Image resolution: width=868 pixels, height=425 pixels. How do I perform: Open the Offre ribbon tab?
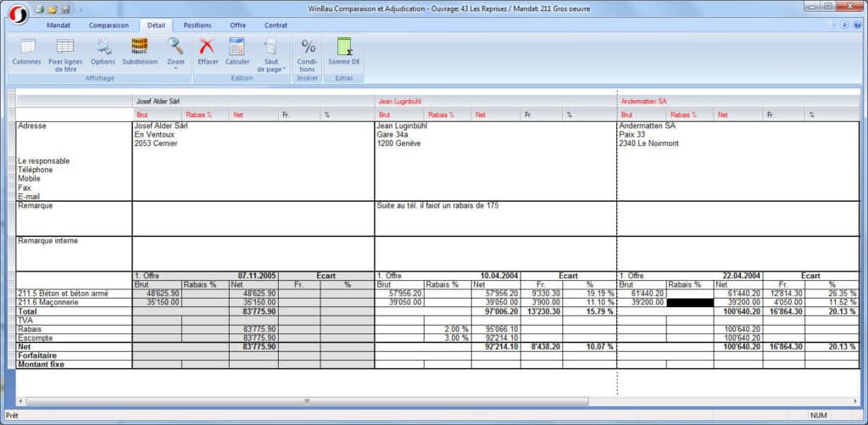[x=238, y=25]
